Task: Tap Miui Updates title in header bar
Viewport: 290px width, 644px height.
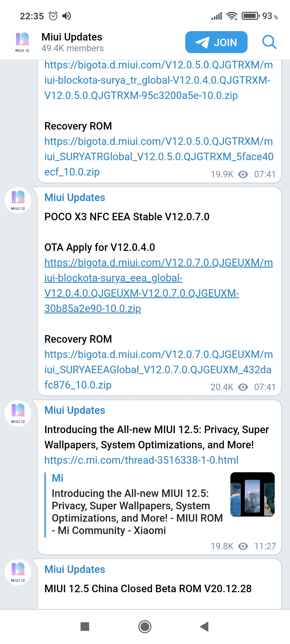Action: (72, 37)
